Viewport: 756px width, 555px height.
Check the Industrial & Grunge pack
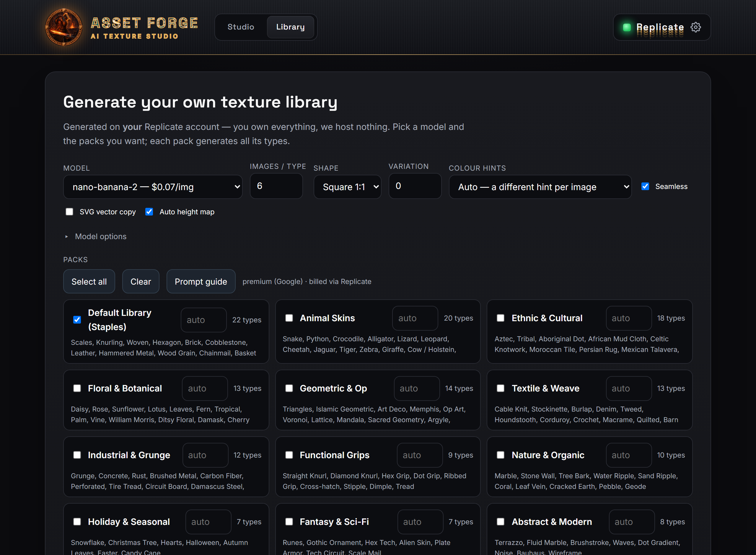[77, 455]
